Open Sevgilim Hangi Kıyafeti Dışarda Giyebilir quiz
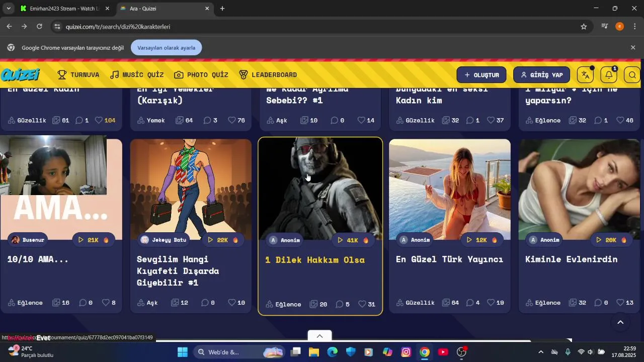Viewport: 644px width, 362px height. [178, 271]
